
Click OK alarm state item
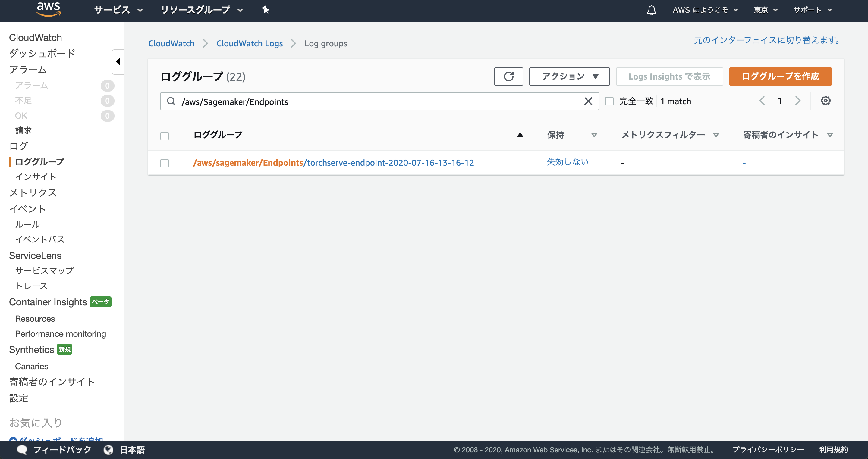(21, 116)
